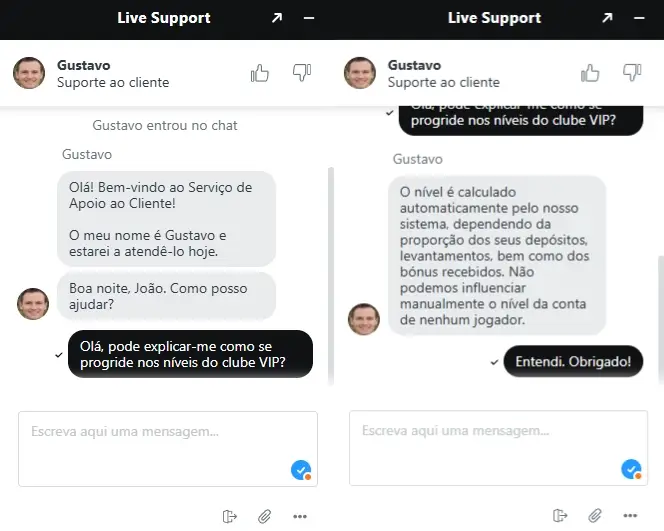664x531 pixels.
Task: Click the blue checkmark badge in left message box
Action: point(301,470)
